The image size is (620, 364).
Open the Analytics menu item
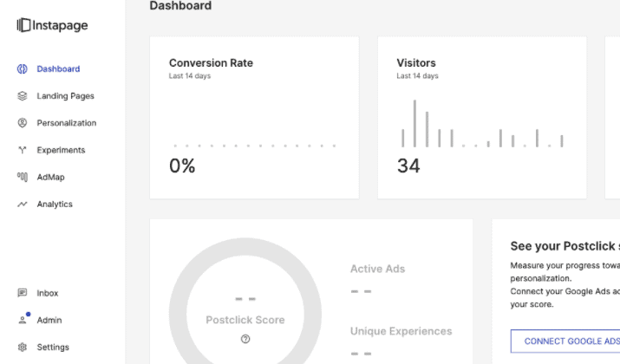click(x=55, y=205)
